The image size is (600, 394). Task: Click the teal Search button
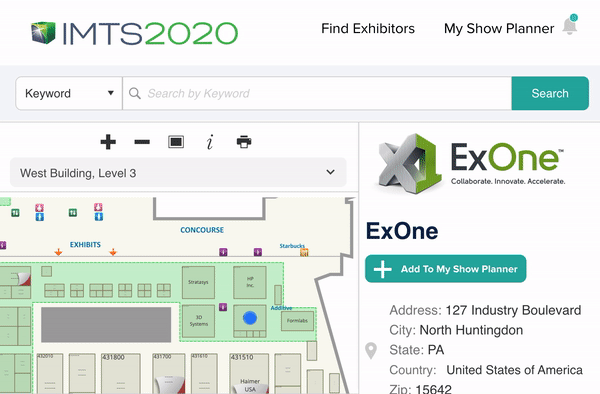550,93
